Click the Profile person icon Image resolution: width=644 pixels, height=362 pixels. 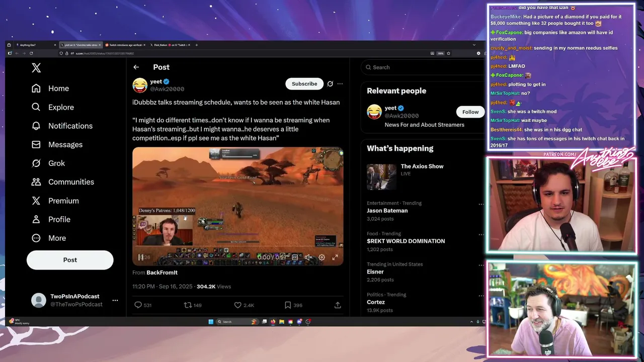coord(36,219)
